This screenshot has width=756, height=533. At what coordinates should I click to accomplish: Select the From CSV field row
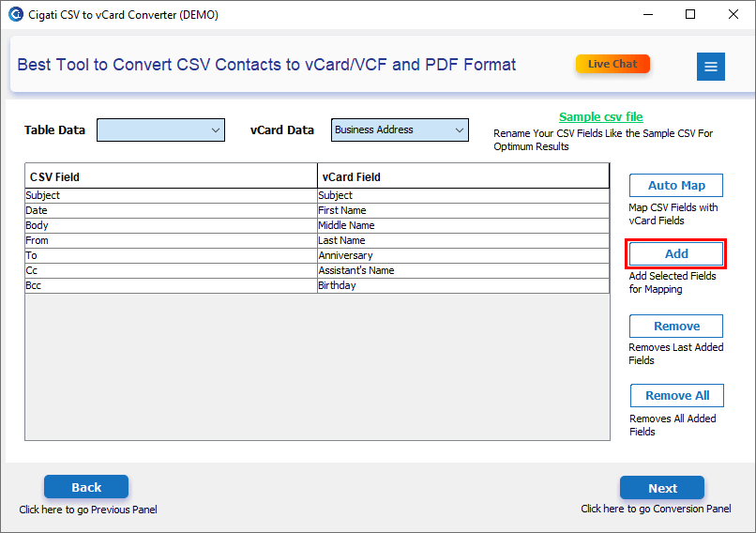[x=171, y=240]
